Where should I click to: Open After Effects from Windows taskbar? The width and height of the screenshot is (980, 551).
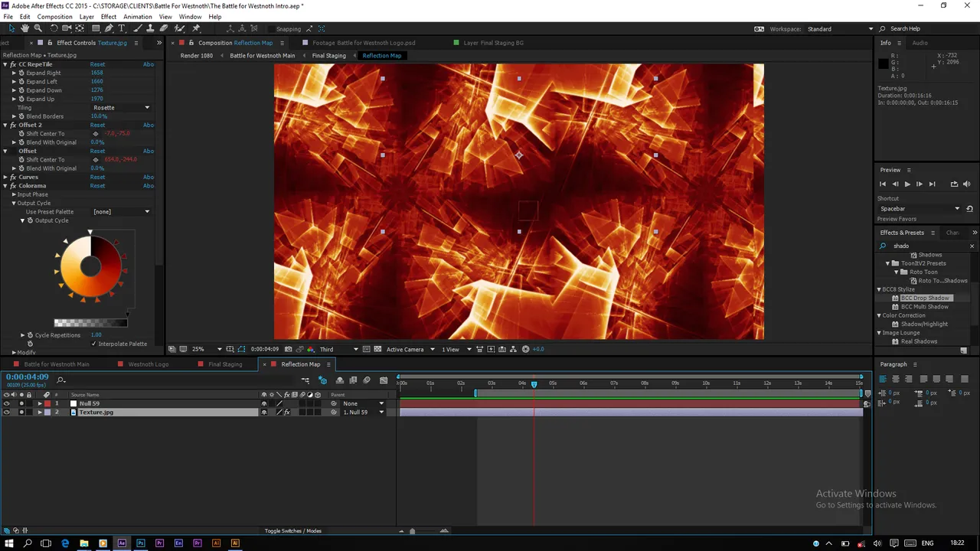point(122,543)
